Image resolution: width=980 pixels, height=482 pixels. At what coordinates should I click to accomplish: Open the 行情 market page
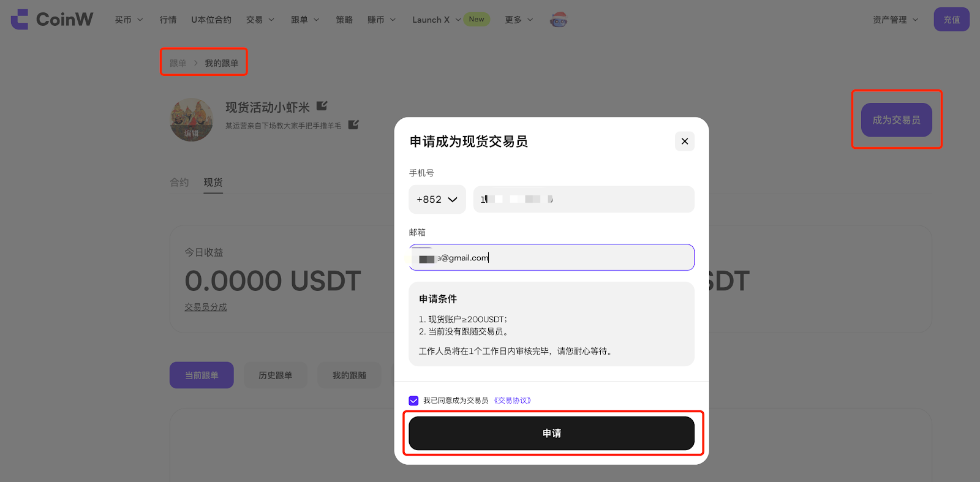pyautogui.click(x=168, y=20)
